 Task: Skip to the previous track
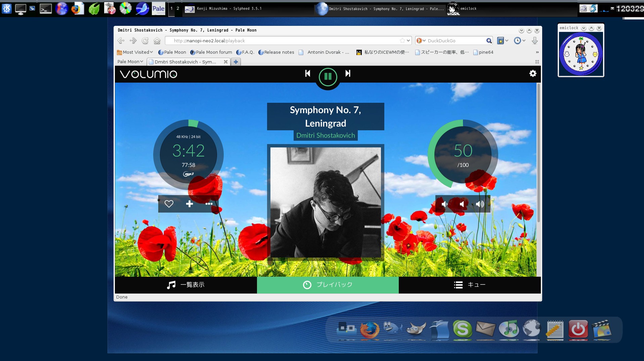307,74
